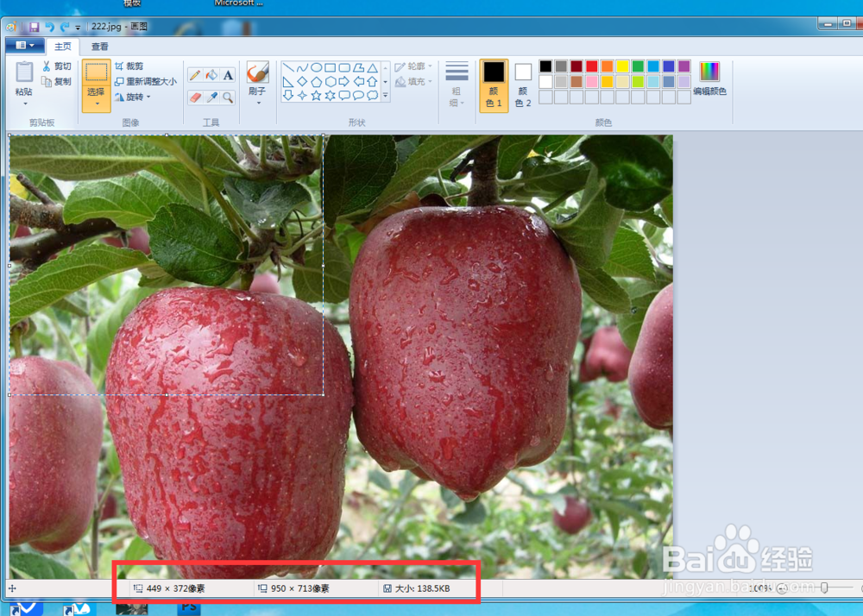Select 颜色 1 foreground color box
863x616 pixels.
pos(494,85)
